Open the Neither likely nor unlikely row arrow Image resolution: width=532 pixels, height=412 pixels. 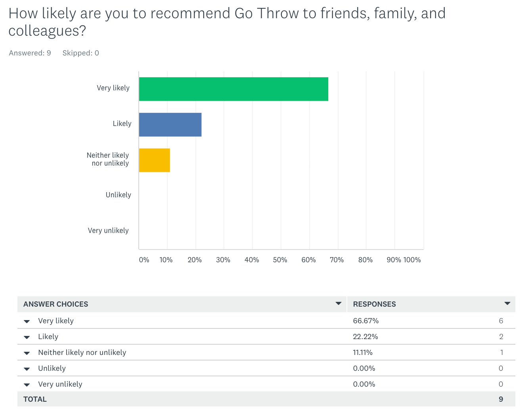coord(27,353)
